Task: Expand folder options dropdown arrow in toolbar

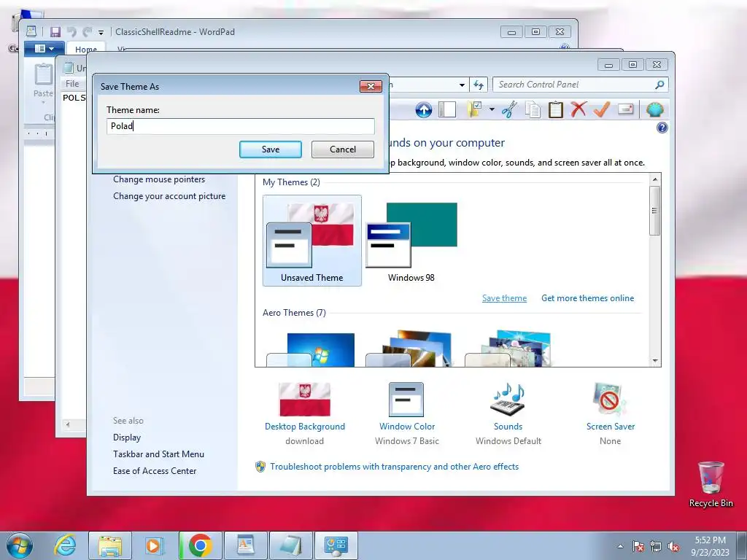Action: point(491,110)
